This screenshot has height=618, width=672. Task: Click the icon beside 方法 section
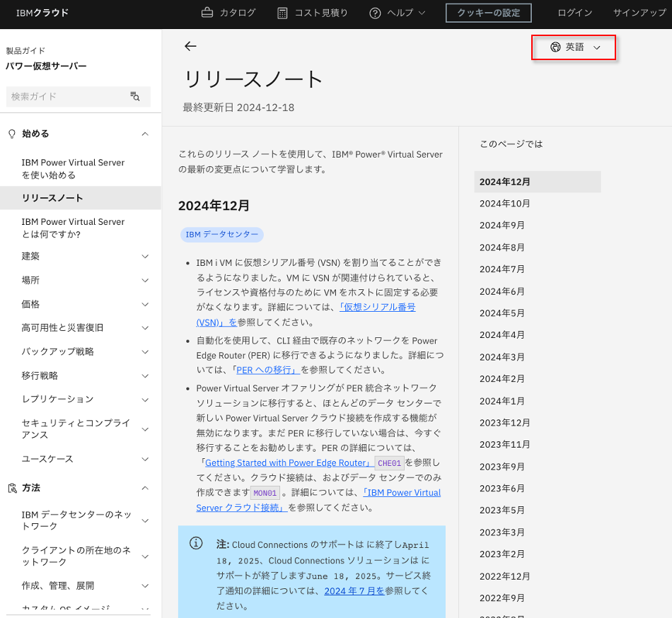pos(13,488)
